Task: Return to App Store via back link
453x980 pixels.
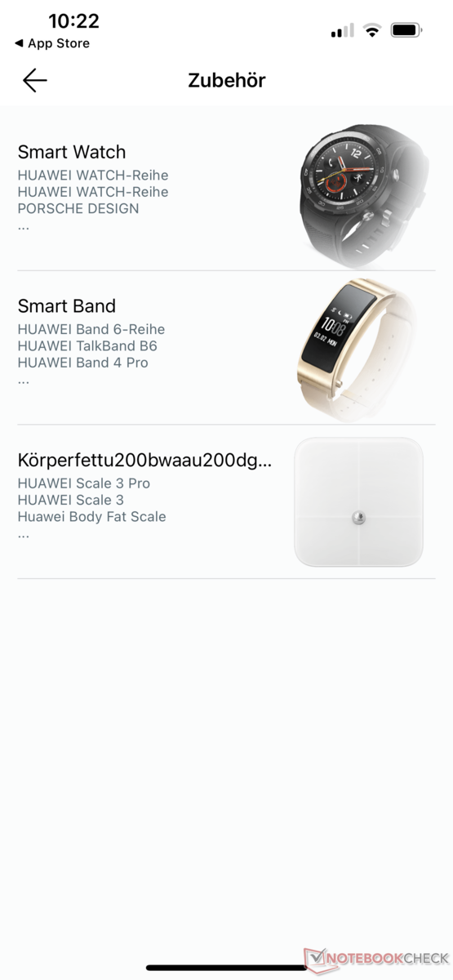Action: (52, 43)
